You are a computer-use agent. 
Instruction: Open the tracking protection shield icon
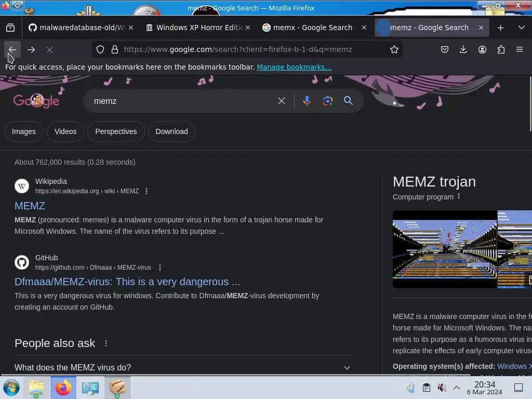click(100, 49)
